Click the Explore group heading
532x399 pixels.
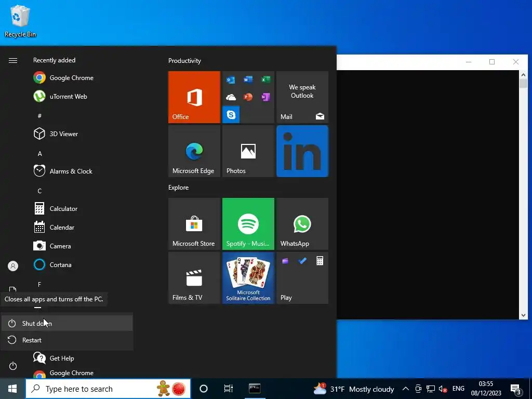coord(179,188)
